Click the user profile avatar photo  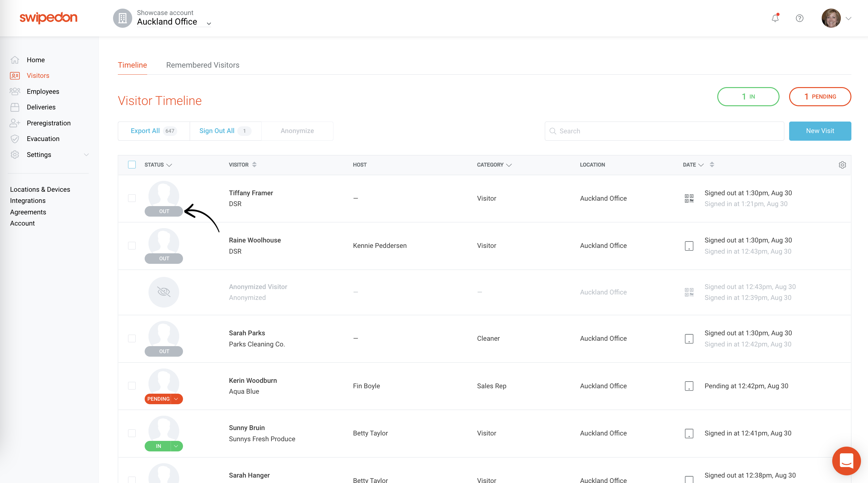pyautogui.click(x=831, y=18)
